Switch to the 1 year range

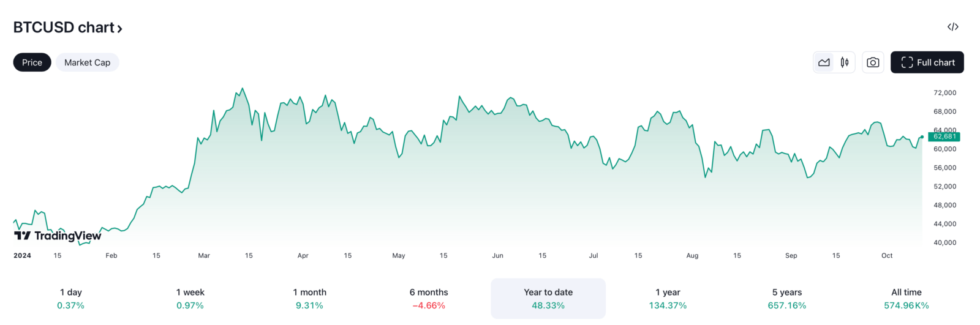[x=668, y=299]
